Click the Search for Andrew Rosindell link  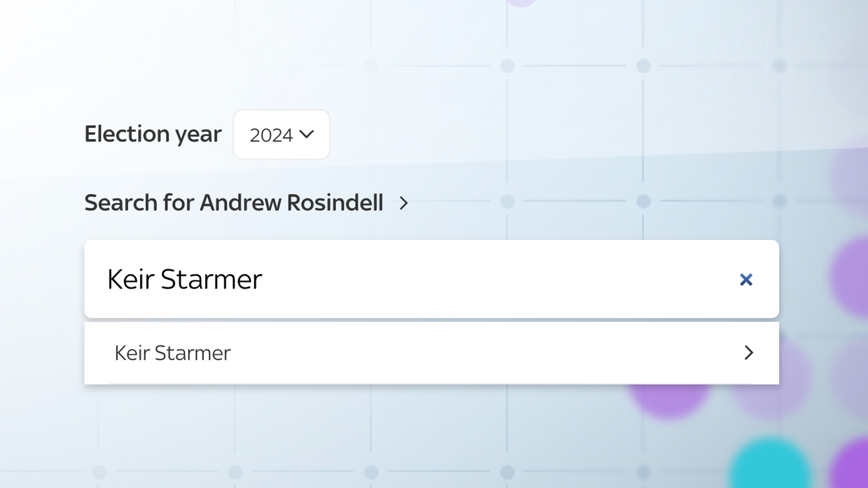click(234, 203)
